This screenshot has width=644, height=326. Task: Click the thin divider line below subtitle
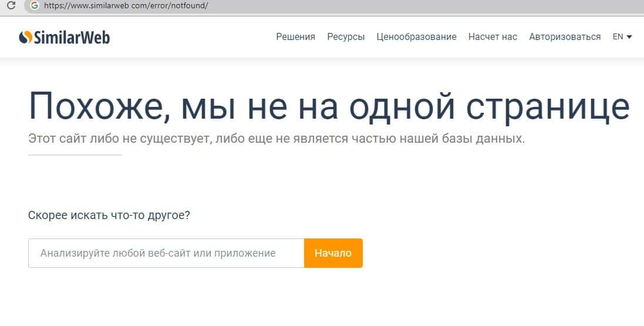click(x=75, y=155)
